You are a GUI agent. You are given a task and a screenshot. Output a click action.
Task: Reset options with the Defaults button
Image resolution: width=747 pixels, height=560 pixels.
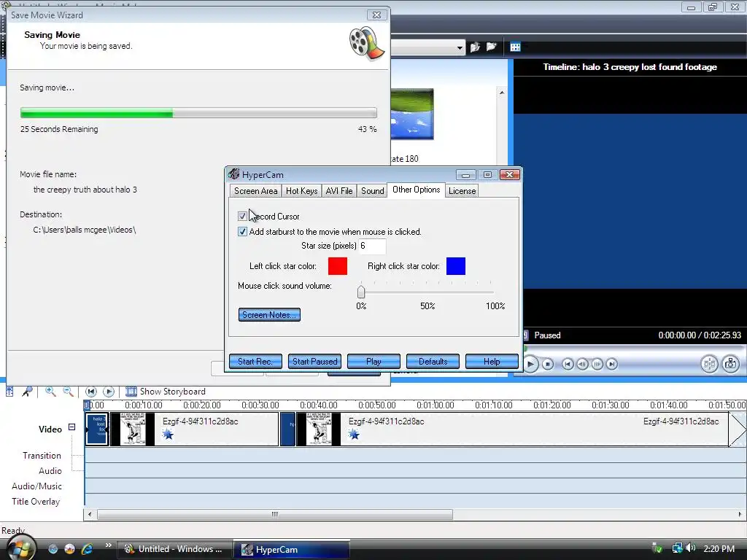click(x=433, y=362)
